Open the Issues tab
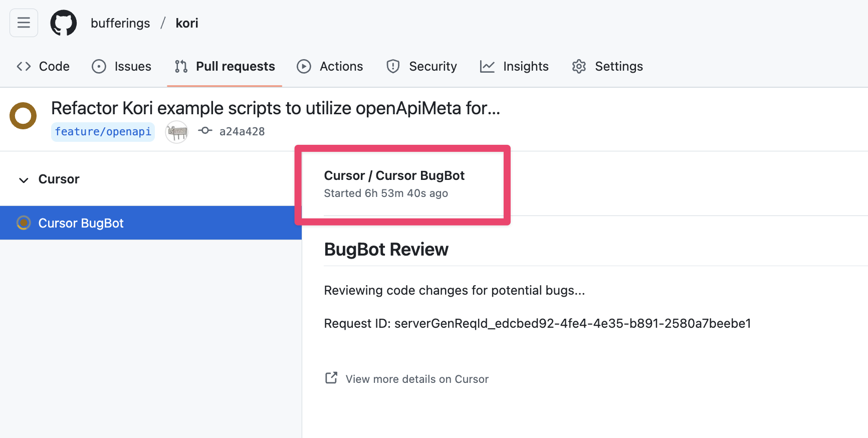The height and width of the screenshot is (438, 868). pos(122,66)
